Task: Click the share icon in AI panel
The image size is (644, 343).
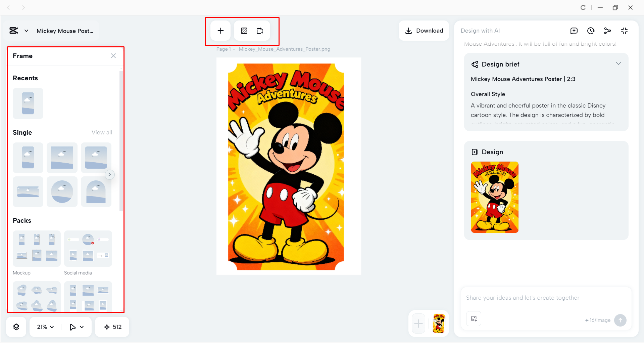Action: pos(607,31)
